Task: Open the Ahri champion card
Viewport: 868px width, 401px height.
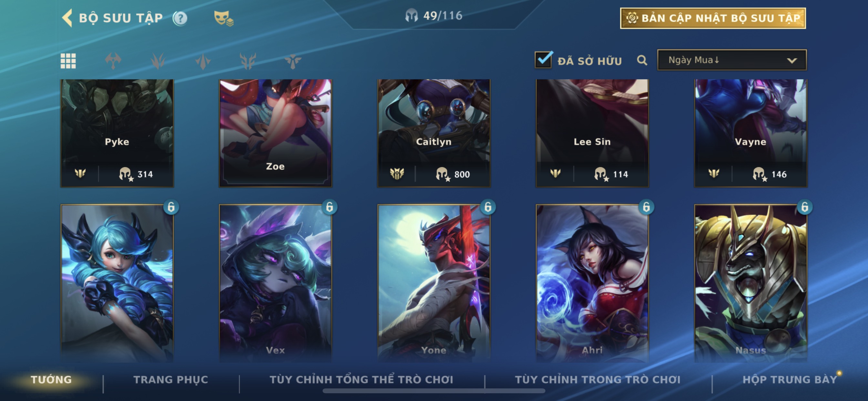Action: (592, 283)
